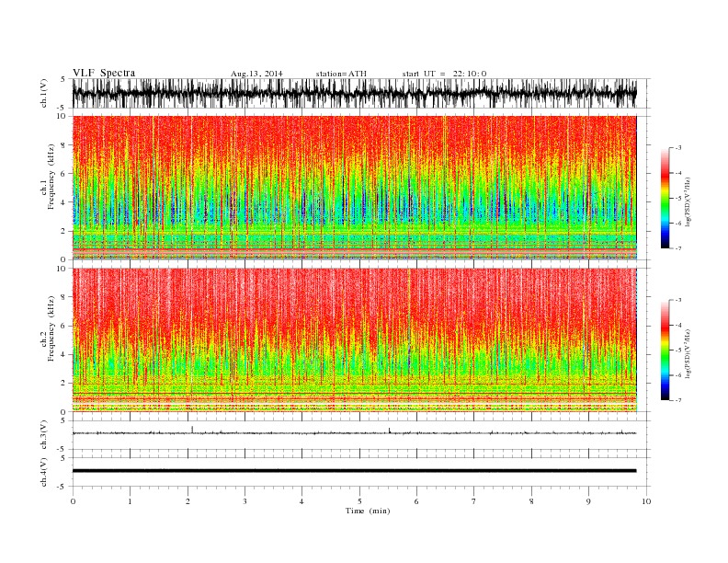Click inside the ch.2 spectrogram panel
The height and width of the screenshot is (563, 728).
tap(354, 340)
